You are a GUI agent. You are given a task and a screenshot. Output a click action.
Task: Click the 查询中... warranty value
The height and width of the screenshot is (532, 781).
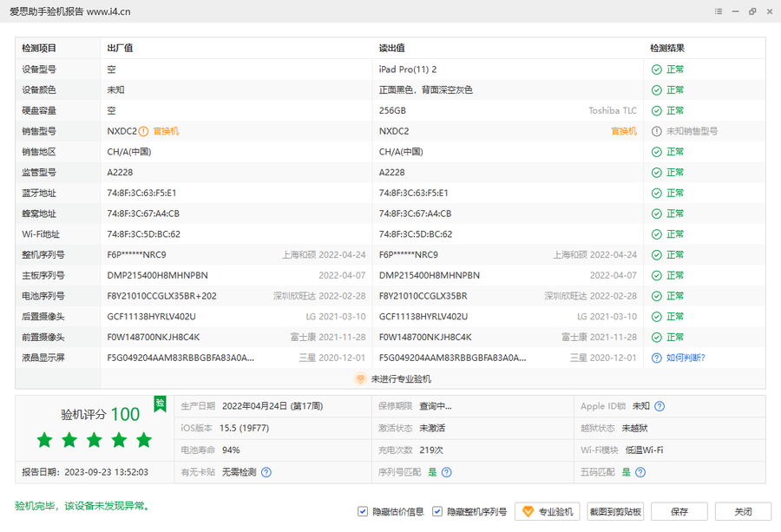point(436,406)
